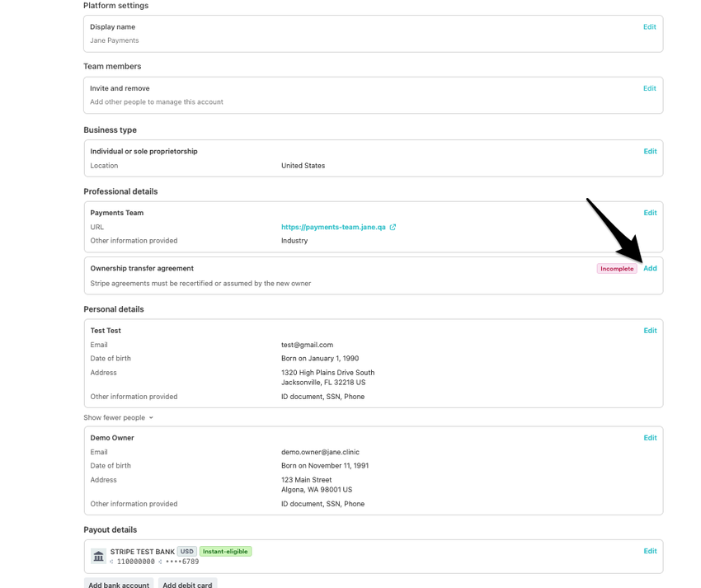The width and height of the screenshot is (701, 588).
Task: Click the Instant-eligible badge
Action: pyautogui.click(x=225, y=552)
